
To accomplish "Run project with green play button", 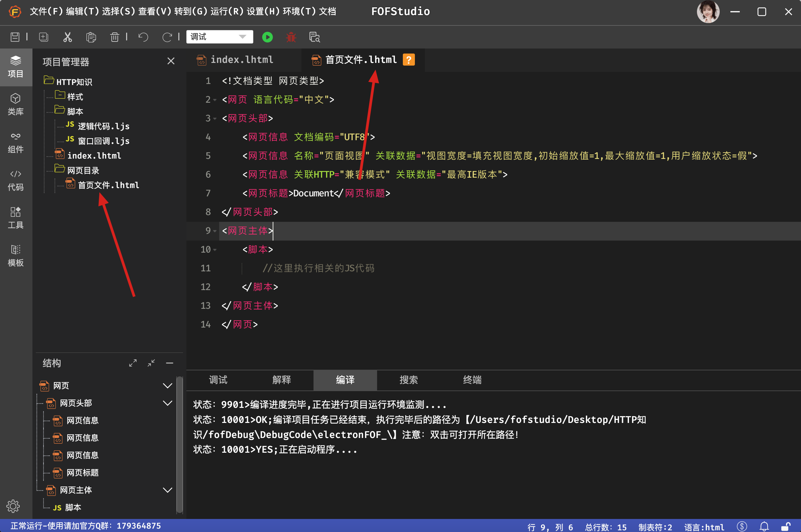I will coord(267,37).
